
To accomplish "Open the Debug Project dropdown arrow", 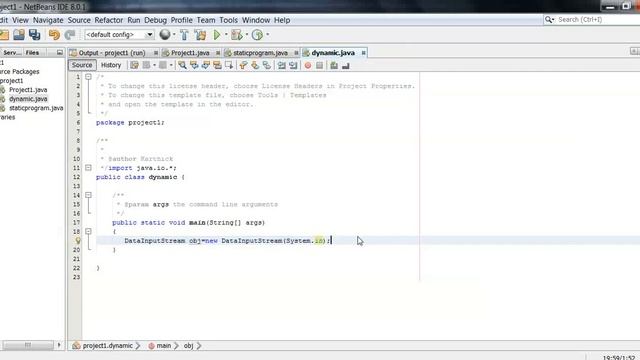I will click(x=247, y=35).
